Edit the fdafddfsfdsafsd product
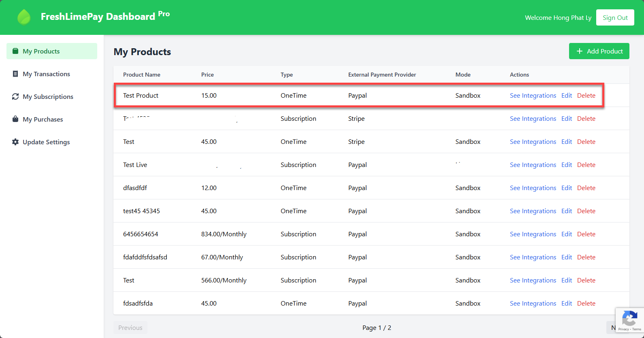Screen dimensions: 644x338 pos(567,257)
